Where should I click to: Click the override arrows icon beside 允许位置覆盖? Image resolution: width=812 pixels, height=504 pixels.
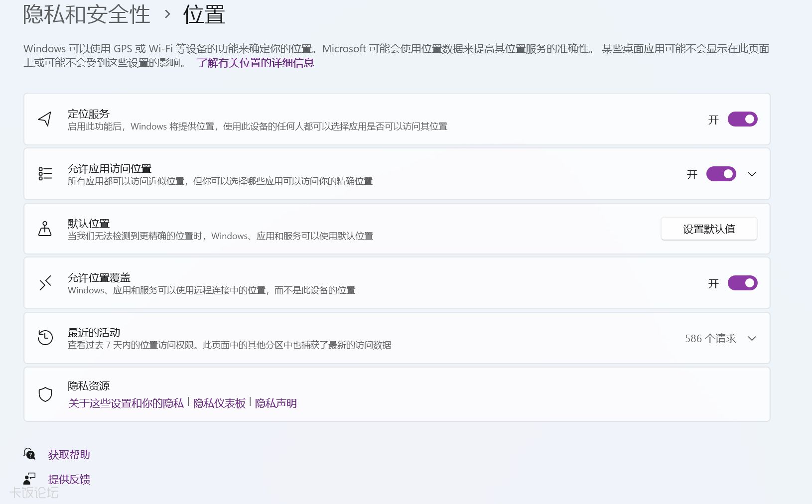click(x=45, y=283)
